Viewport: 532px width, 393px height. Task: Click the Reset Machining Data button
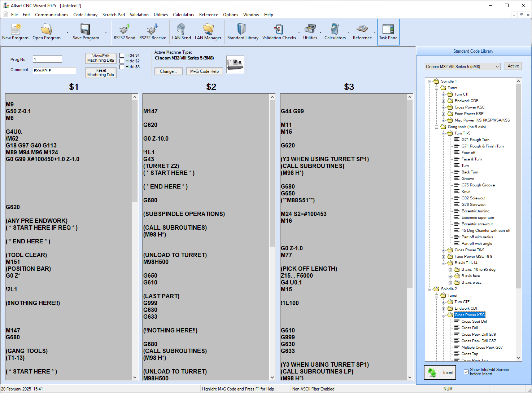click(x=101, y=72)
